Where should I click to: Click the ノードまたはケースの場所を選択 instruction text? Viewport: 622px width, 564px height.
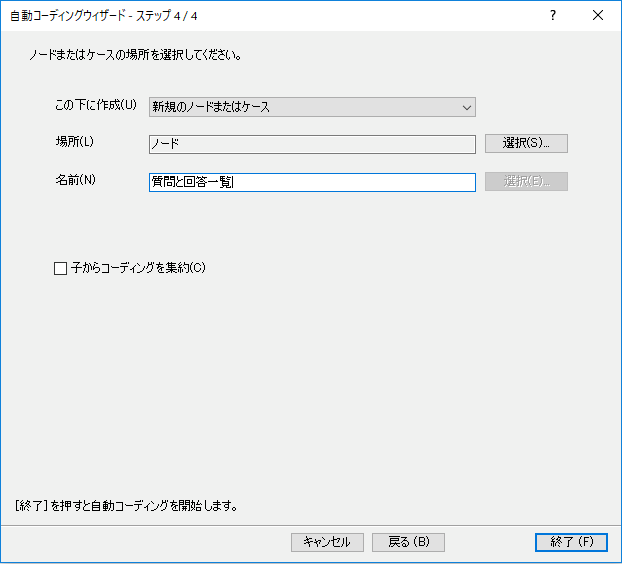pyautogui.click(x=135, y=55)
